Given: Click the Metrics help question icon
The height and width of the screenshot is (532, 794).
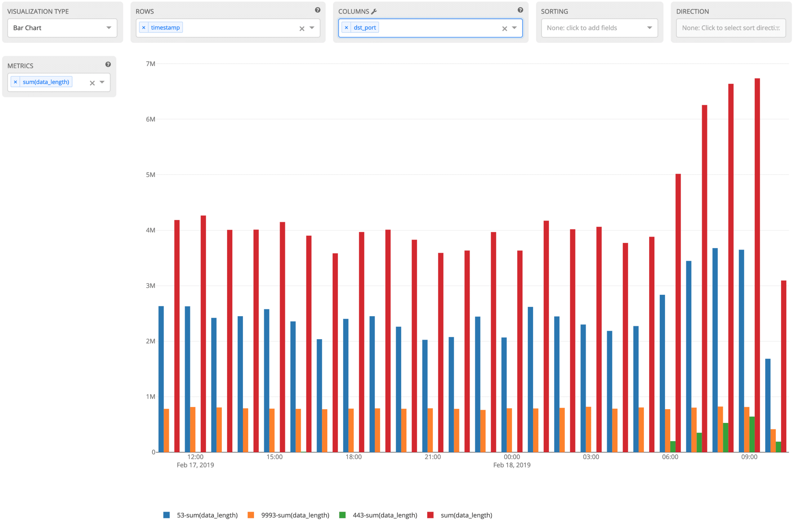Looking at the screenshot, I should (108, 64).
